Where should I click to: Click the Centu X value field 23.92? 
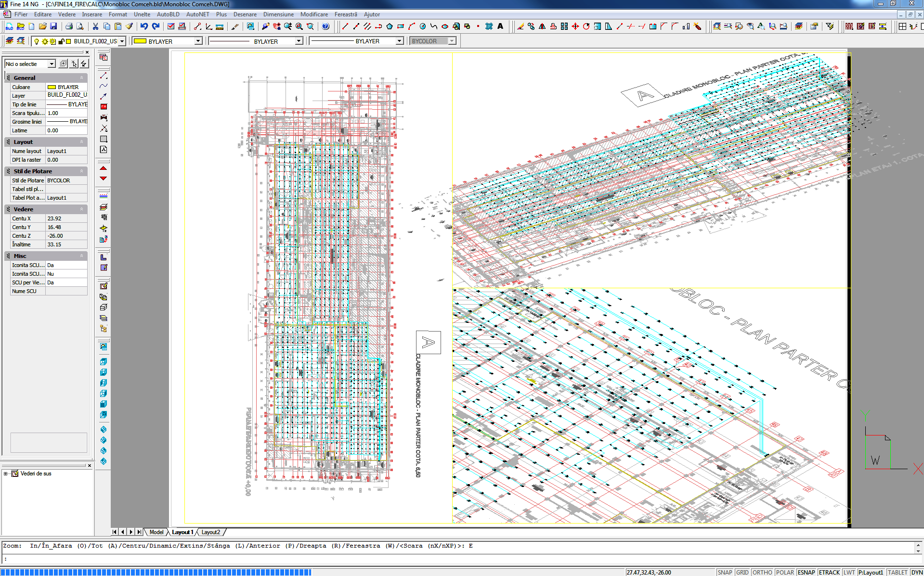(66, 218)
